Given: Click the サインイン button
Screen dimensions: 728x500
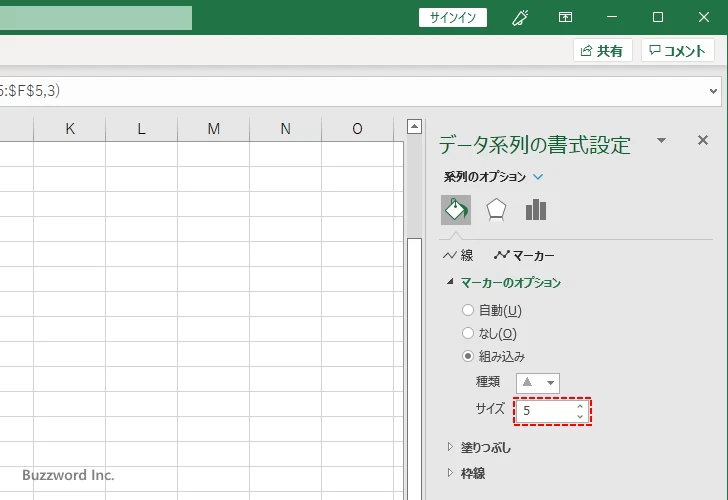Looking at the screenshot, I should [x=453, y=18].
